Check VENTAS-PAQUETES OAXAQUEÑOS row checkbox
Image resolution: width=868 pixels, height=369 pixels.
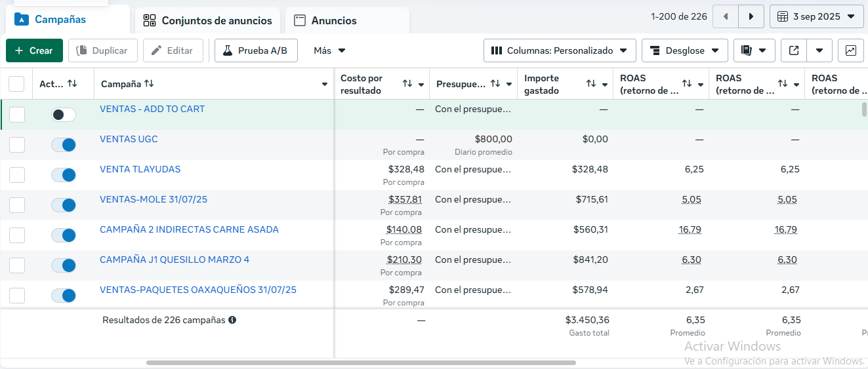pos(16,296)
